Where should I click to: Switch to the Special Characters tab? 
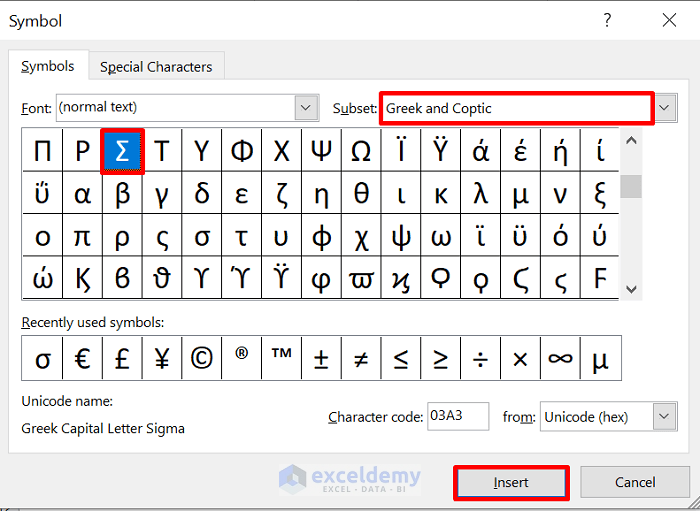pyautogui.click(x=156, y=67)
